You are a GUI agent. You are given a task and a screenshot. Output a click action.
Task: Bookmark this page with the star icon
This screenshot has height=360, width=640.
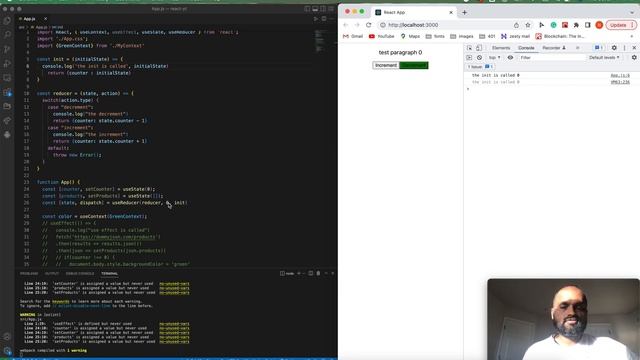[528, 25]
